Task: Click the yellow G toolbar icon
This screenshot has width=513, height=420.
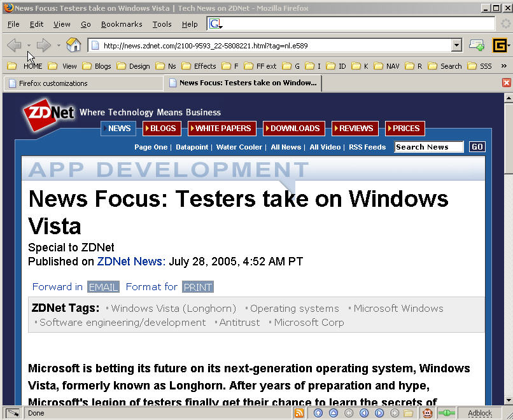Action: pos(499,45)
